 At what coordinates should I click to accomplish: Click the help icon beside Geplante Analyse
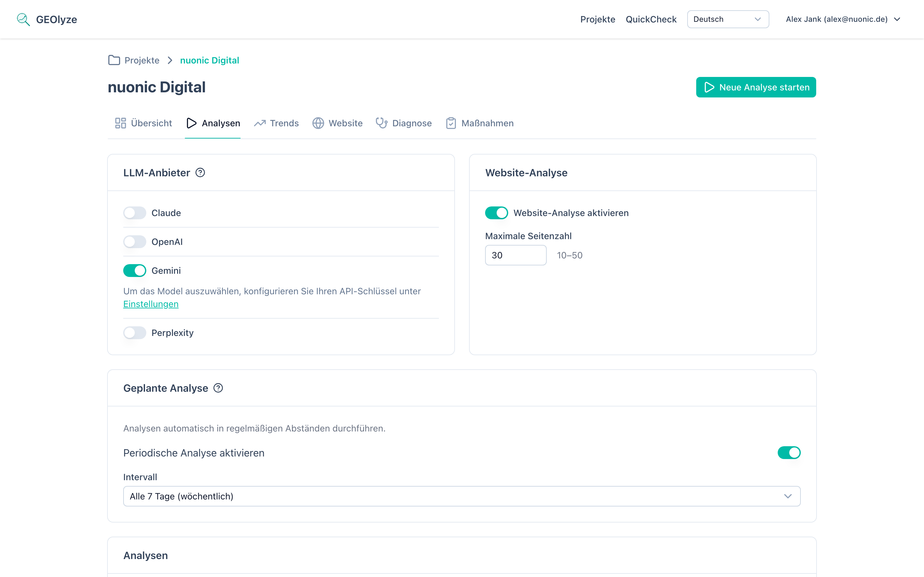pyautogui.click(x=218, y=388)
